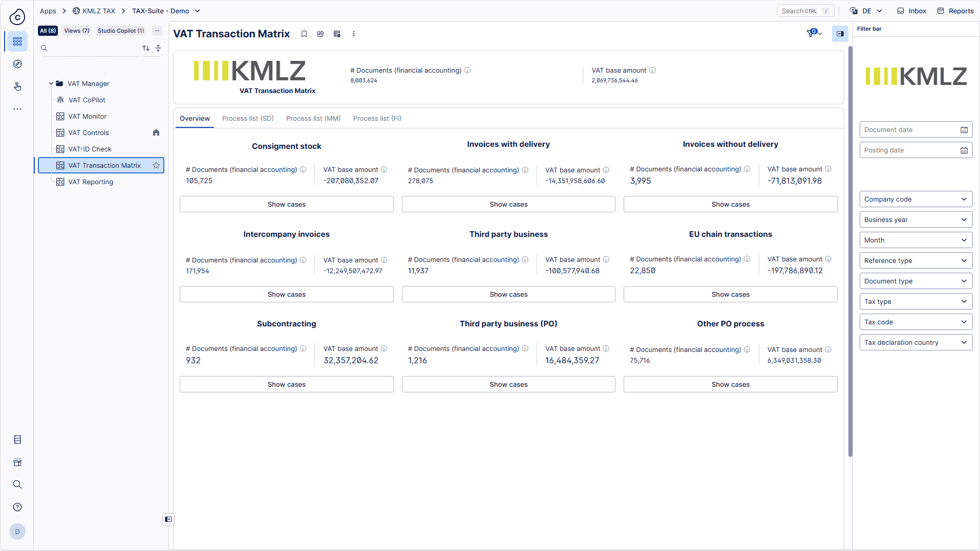Click the search magnifier in left rail
The height and width of the screenshot is (551, 980).
pyautogui.click(x=17, y=484)
